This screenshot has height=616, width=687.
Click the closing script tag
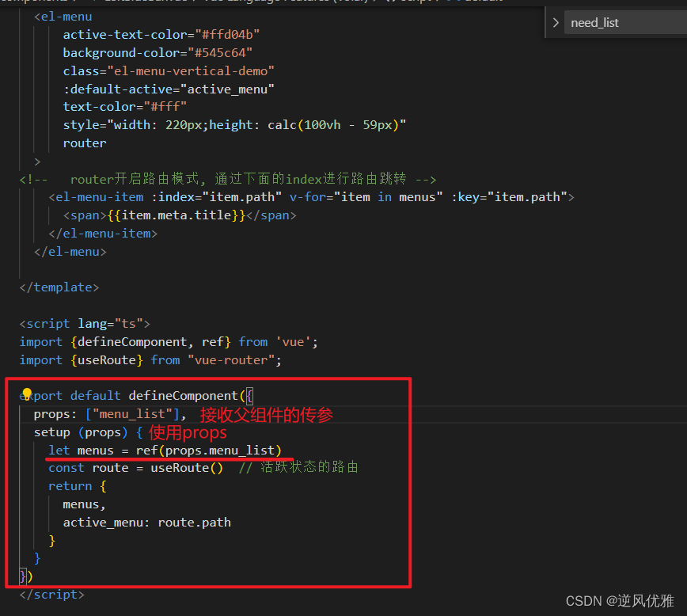(x=51, y=594)
